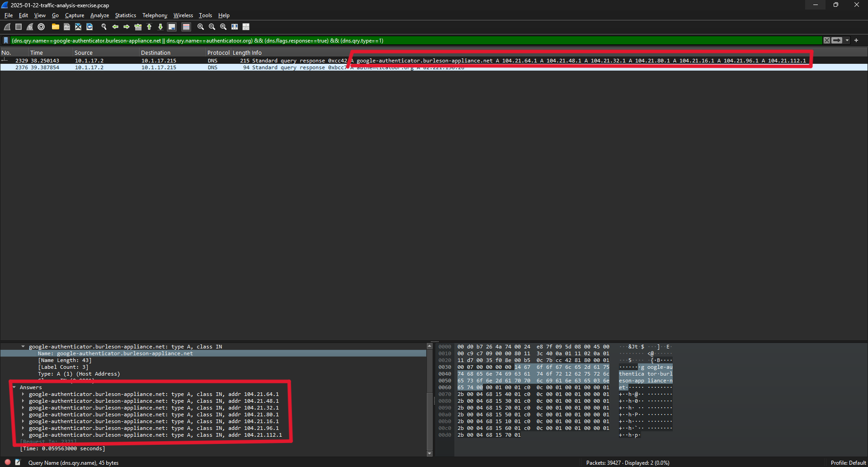This screenshot has width=868, height=467.
Task: Open the Analyze menu
Action: point(99,15)
